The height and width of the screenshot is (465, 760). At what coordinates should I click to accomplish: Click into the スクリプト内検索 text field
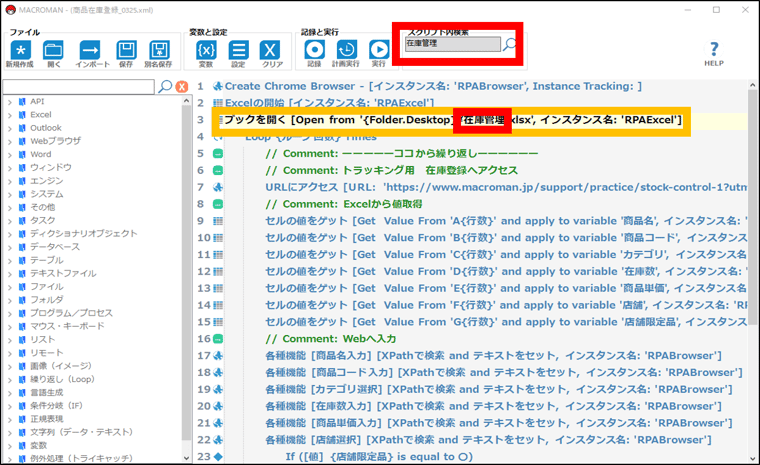coord(450,44)
